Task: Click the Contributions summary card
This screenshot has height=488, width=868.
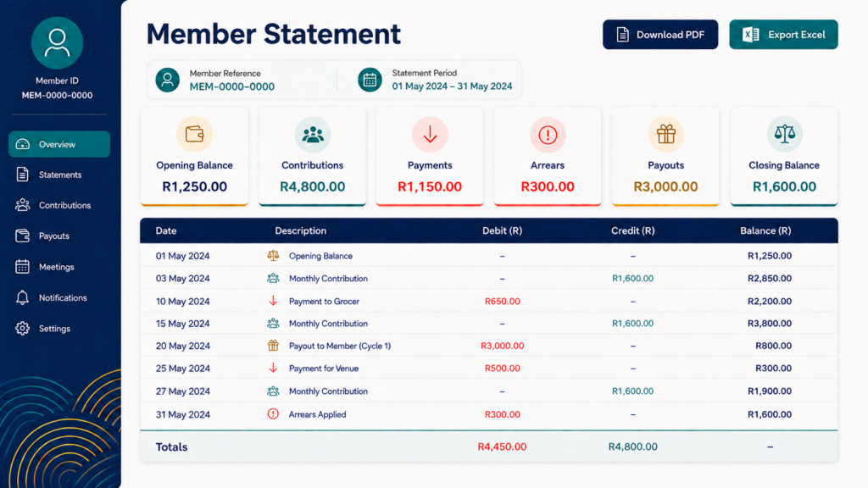Action: 312,157
